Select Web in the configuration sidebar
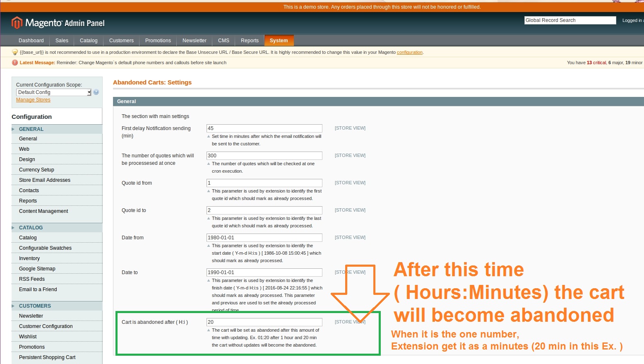 pyautogui.click(x=24, y=149)
